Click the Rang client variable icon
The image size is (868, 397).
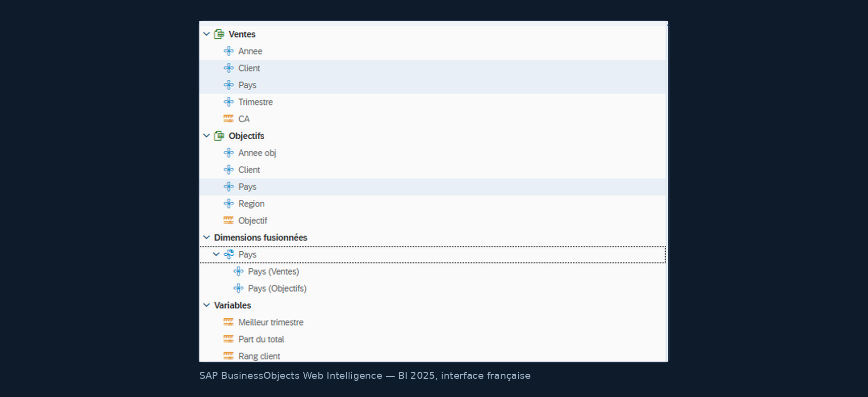[x=229, y=356]
